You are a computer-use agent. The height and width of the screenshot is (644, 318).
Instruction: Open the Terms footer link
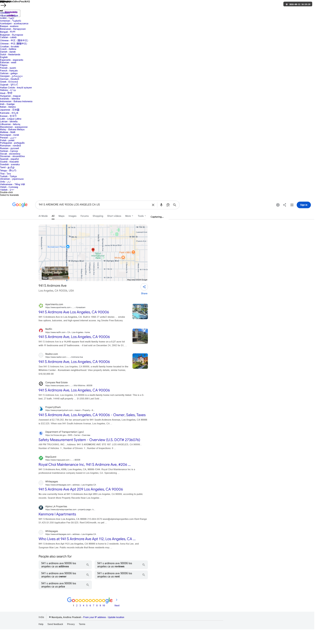pyautogui.click(x=82, y=624)
